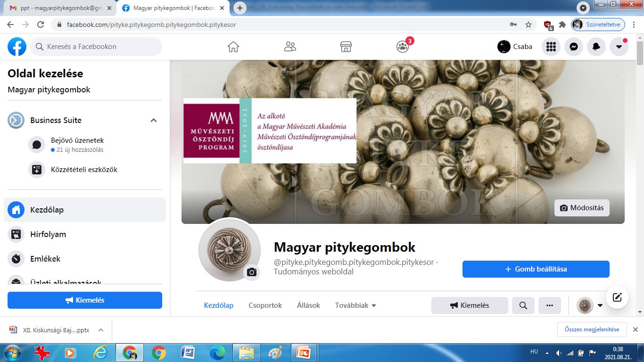Open the tab search dropdown arrow
644x362 pixels.
(584, 8)
